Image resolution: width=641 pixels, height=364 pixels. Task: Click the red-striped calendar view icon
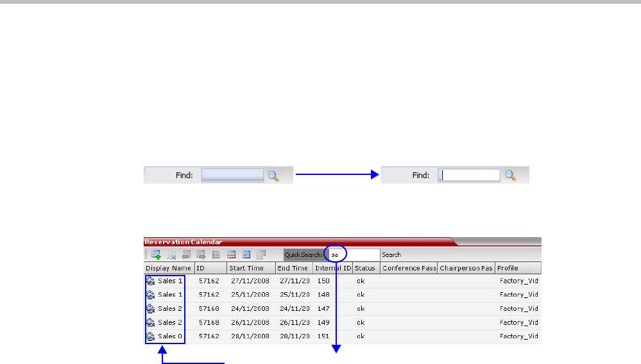click(x=232, y=254)
